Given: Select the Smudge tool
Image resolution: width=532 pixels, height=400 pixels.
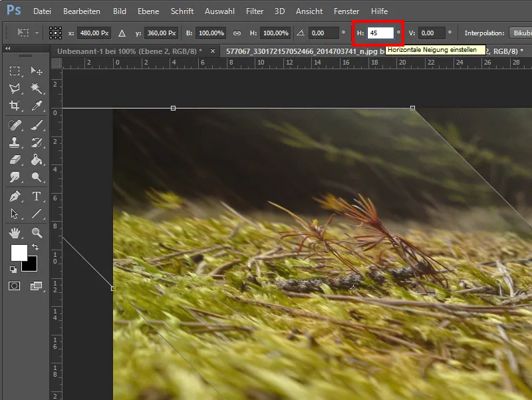Looking at the screenshot, I should click(x=14, y=177).
